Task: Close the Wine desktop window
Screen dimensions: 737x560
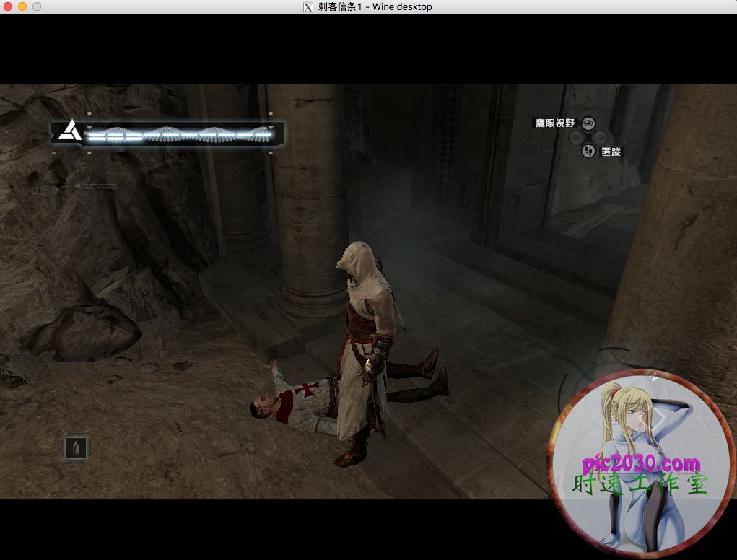Action: tap(8, 6)
